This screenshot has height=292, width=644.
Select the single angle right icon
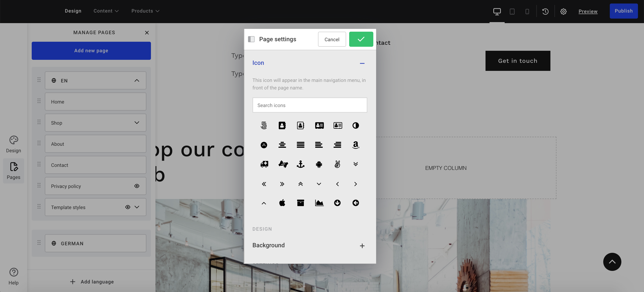[355, 184]
